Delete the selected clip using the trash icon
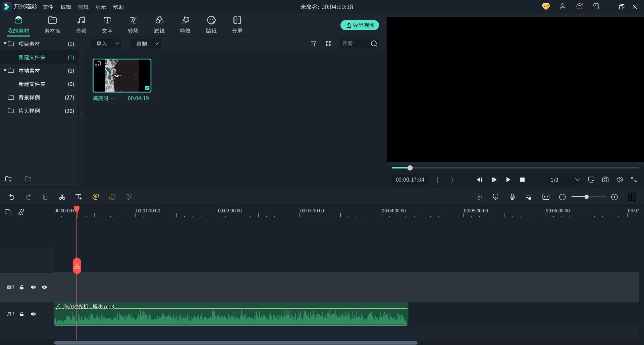The image size is (644, 345). pyautogui.click(x=45, y=197)
